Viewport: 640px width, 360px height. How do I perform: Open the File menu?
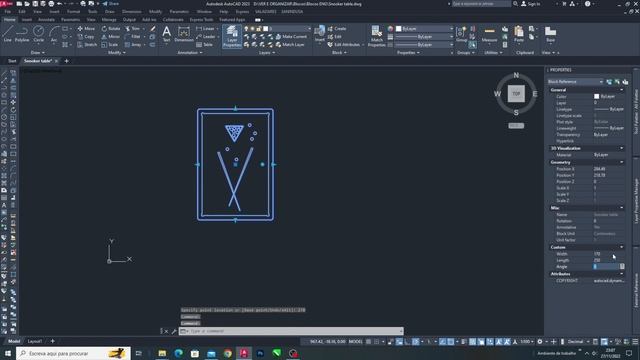coord(8,12)
